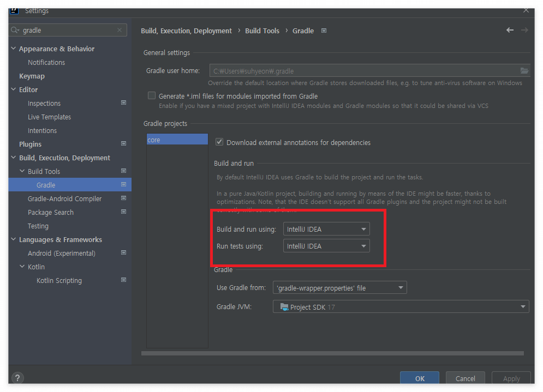The height and width of the screenshot is (392, 543).
Task: Open Android (Experimental) settings
Action: pos(62,254)
